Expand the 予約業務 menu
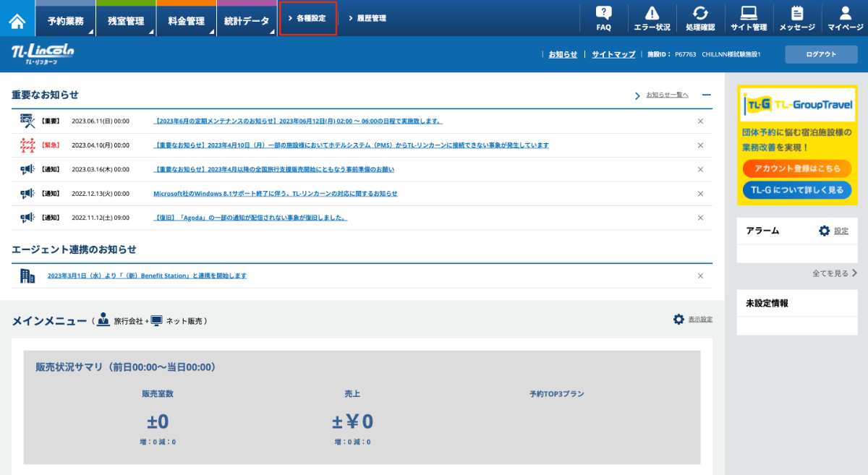Viewport: 868px width, 475px height. click(65, 21)
